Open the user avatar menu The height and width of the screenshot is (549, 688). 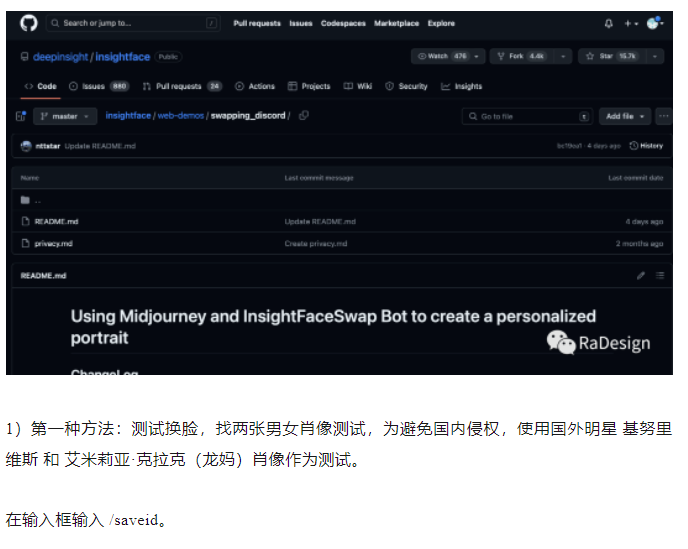point(655,23)
